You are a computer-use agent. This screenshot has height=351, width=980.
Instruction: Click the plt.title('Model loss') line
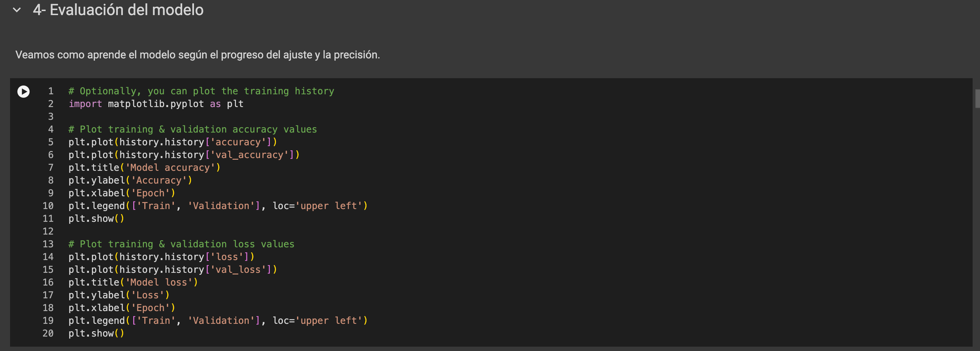[133, 283]
